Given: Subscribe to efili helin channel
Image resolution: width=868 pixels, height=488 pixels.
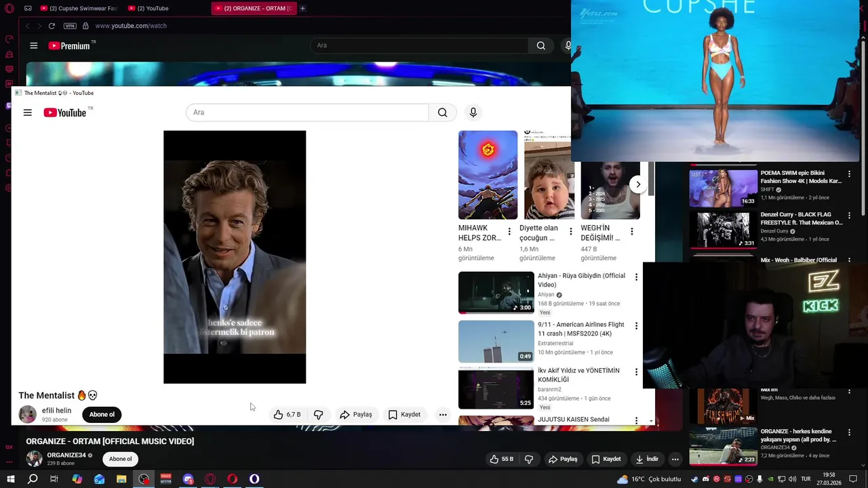Looking at the screenshot, I should [102, 414].
